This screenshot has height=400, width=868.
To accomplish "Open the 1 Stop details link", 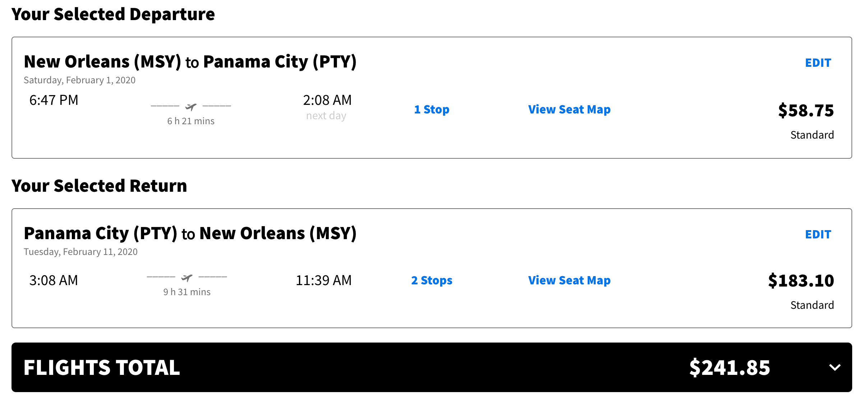I will [431, 110].
